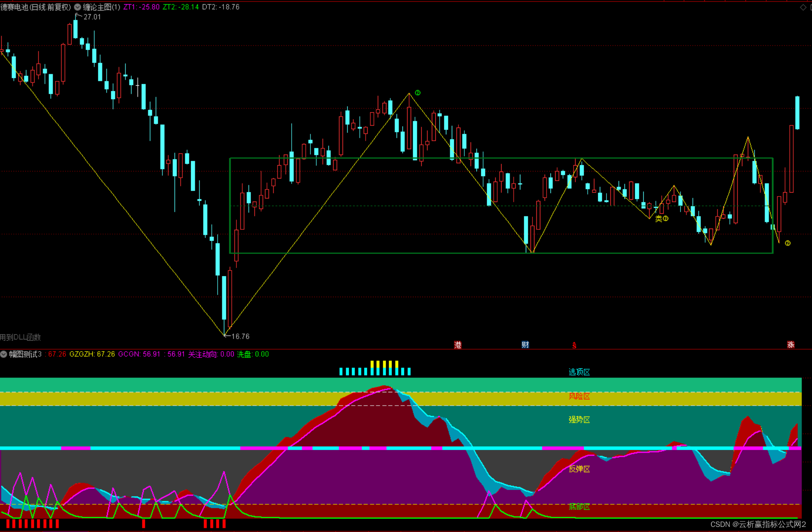This screenshot has height=532, width=812.
Task: Click the 27.01 high price label
Action: 92,17
